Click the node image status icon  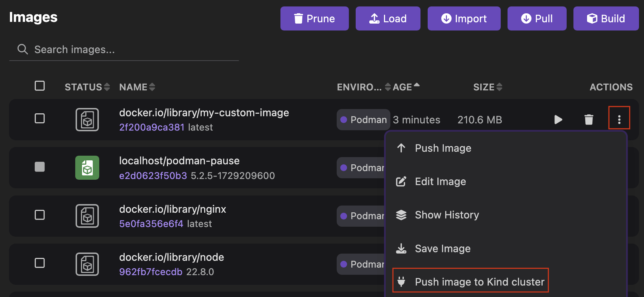click(x=87, y=264)
